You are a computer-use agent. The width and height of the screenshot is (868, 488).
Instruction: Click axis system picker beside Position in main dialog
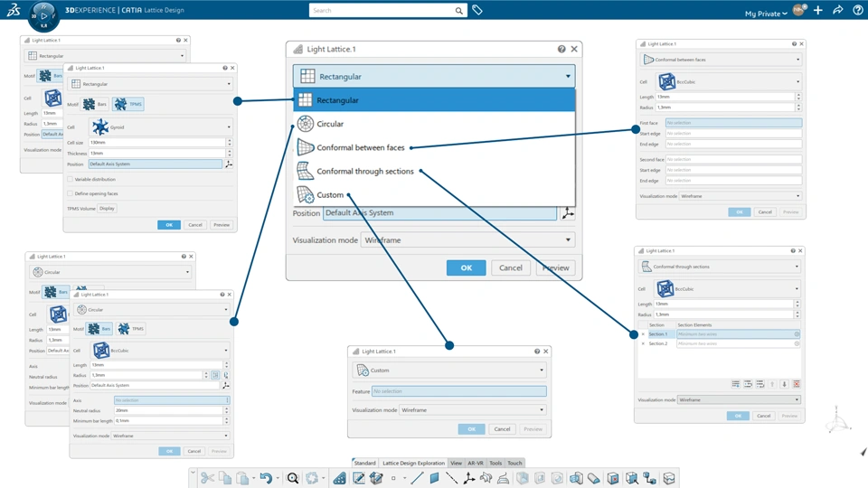pos(568,213)
